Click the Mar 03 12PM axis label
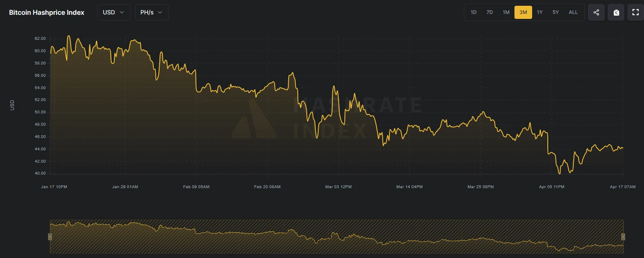 click(x=338, y=187)
